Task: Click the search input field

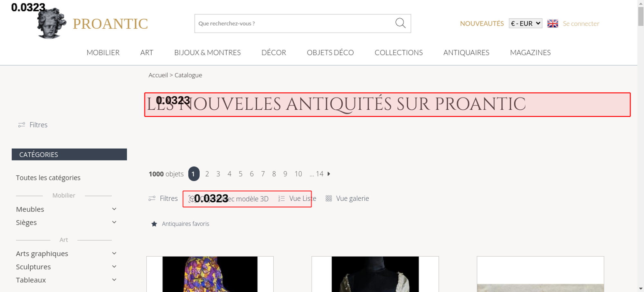Action: tap(293, 23)
